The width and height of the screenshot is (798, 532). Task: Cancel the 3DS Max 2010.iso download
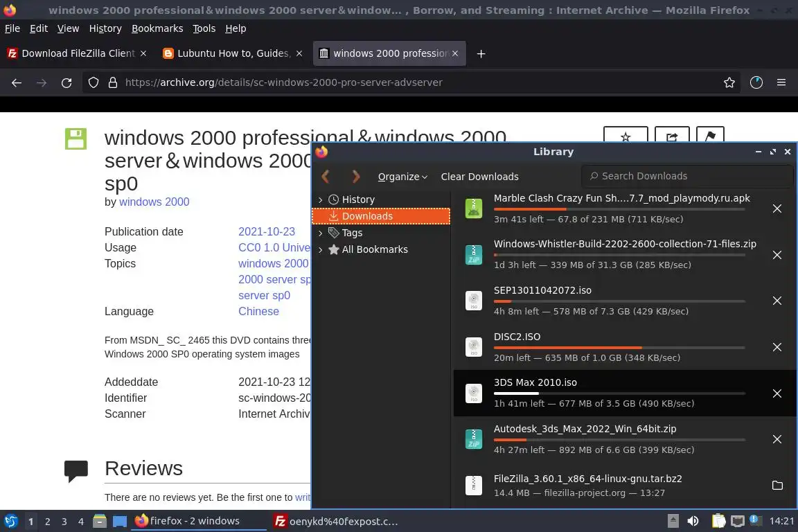click(777, 393)
